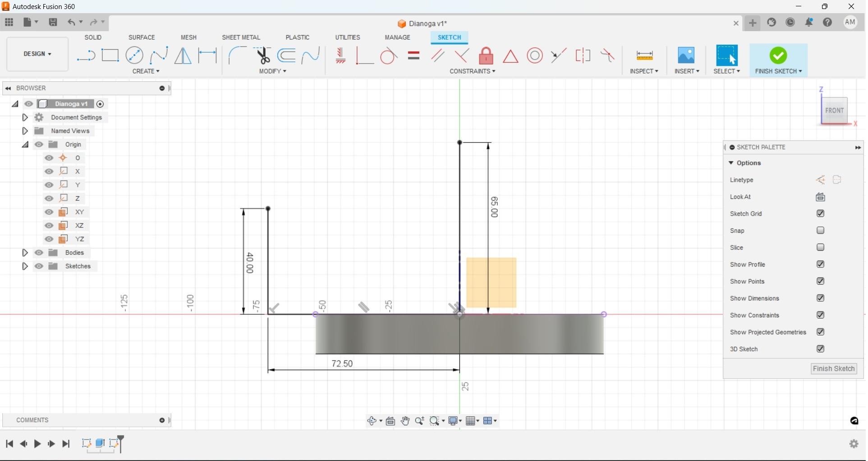Toggle the Show Points checkbox
The width and height of the screenshot is (868, 461).
(x=821, y=281)
